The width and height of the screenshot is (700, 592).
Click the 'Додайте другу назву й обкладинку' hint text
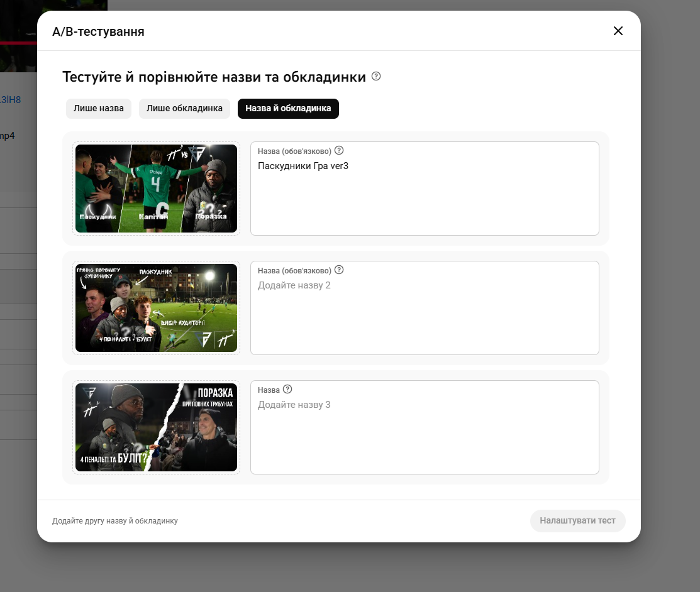pyautogui.click(x=114, y=520)
